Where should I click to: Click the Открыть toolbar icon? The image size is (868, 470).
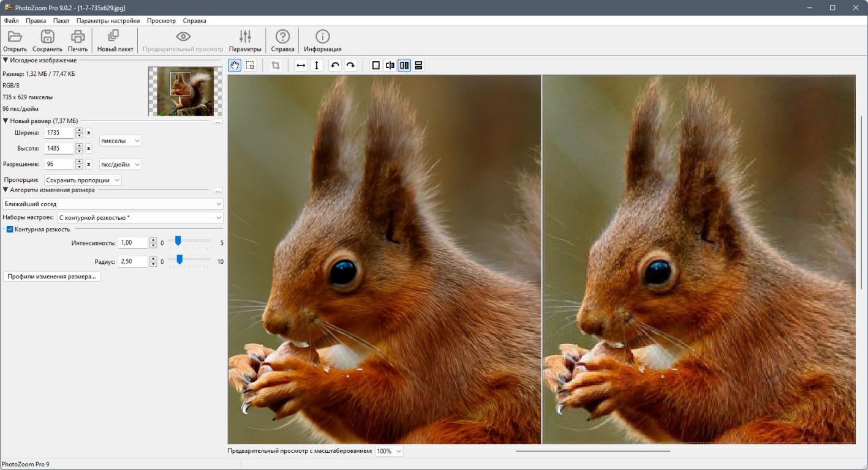[15, 40]
